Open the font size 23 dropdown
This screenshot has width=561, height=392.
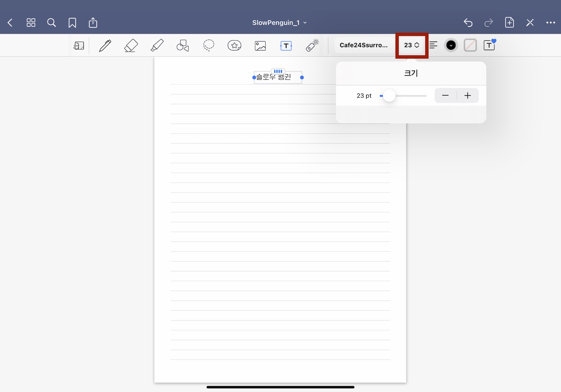coord(412,45)
